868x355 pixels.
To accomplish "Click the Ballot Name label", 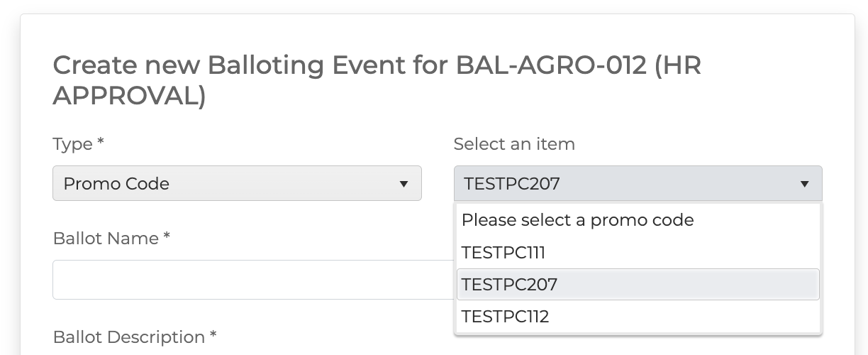I will coord(106,239).
